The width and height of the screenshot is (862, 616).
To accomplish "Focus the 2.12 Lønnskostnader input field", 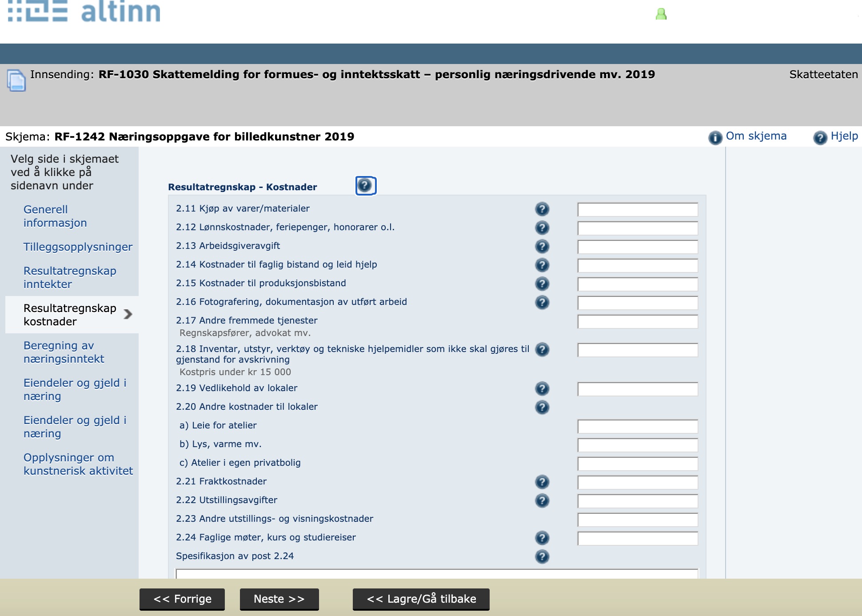I will click(x=637, y=228).
